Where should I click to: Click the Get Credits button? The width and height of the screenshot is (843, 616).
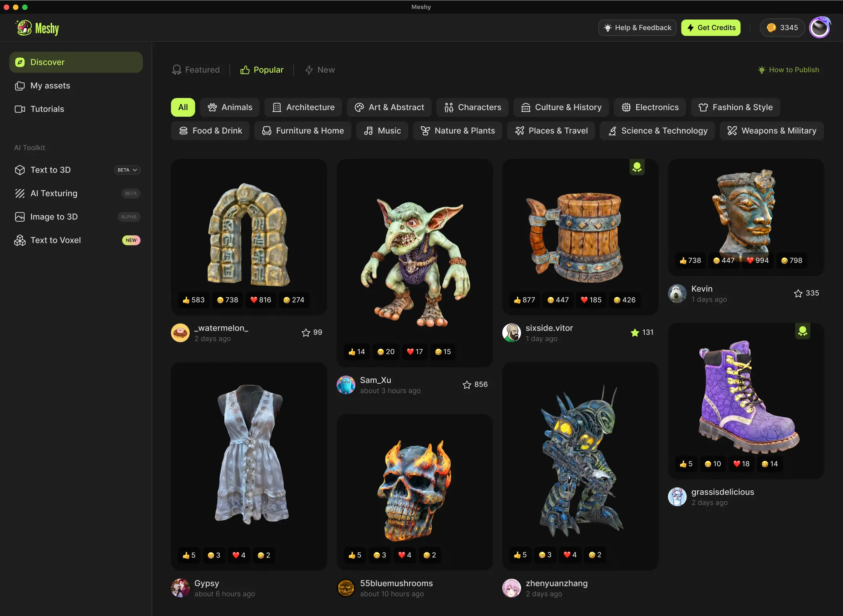711,27
